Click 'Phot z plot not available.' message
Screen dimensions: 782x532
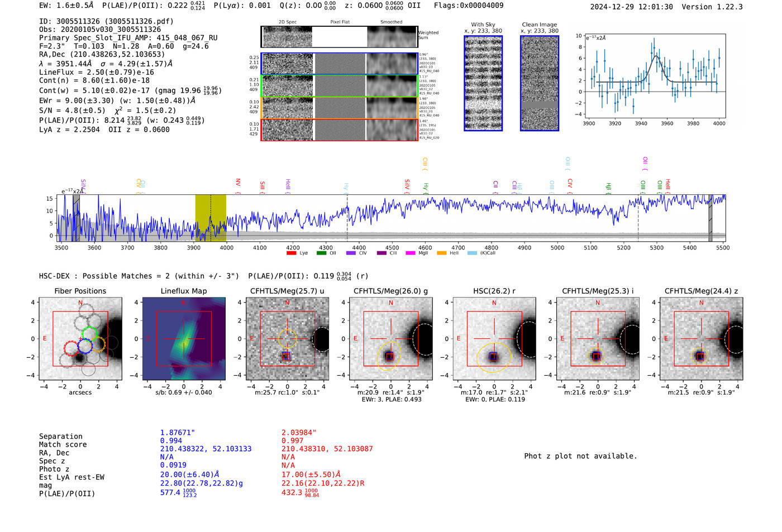click(x=580, y=456)
